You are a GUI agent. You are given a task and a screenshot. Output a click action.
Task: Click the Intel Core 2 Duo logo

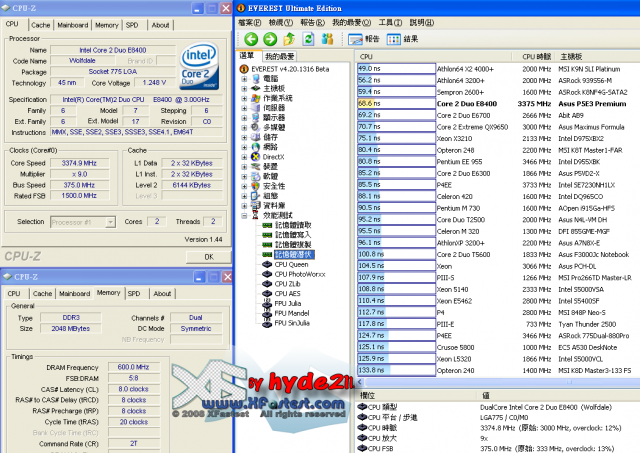click(199, 66)
